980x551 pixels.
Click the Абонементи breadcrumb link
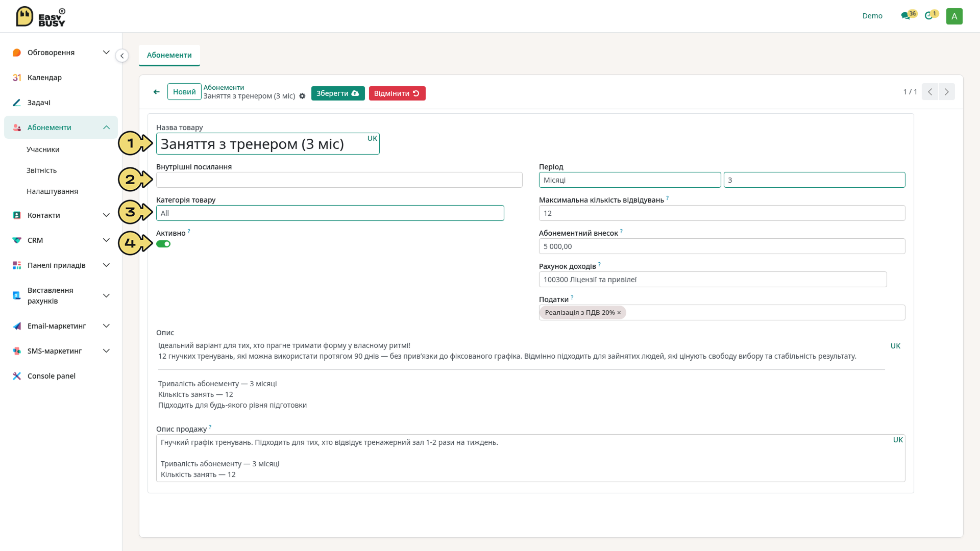224,87
